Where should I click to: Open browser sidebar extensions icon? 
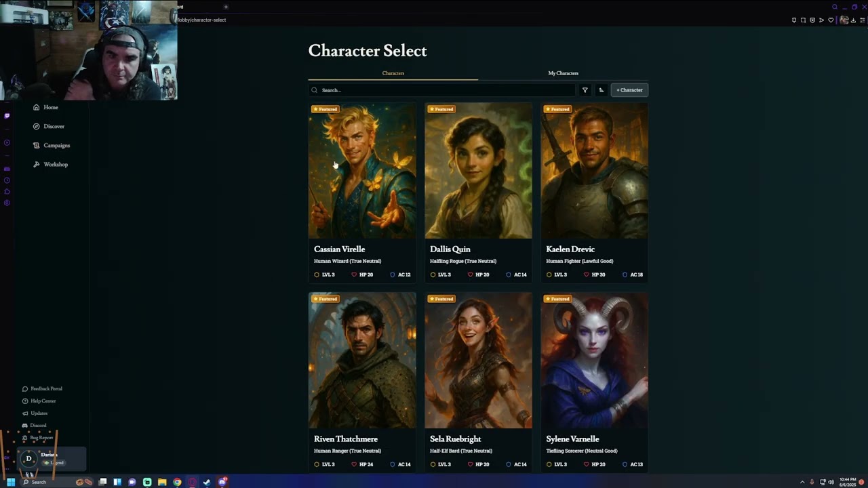click(x=7, y=192)
